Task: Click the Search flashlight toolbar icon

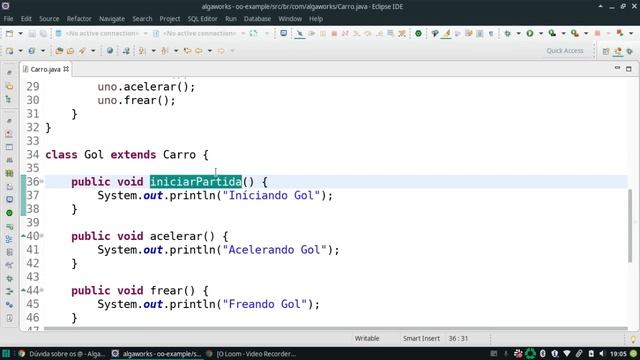Action: [x=83, y=51]
